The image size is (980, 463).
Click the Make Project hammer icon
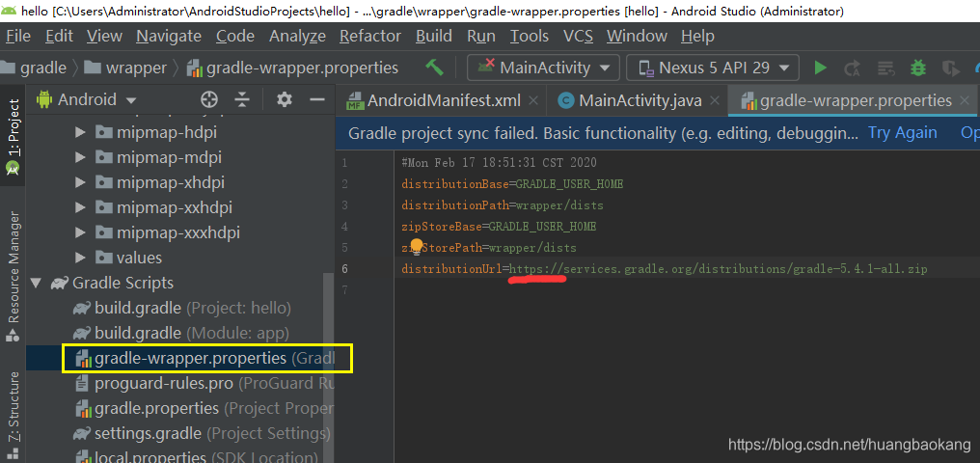click(434, 67)
